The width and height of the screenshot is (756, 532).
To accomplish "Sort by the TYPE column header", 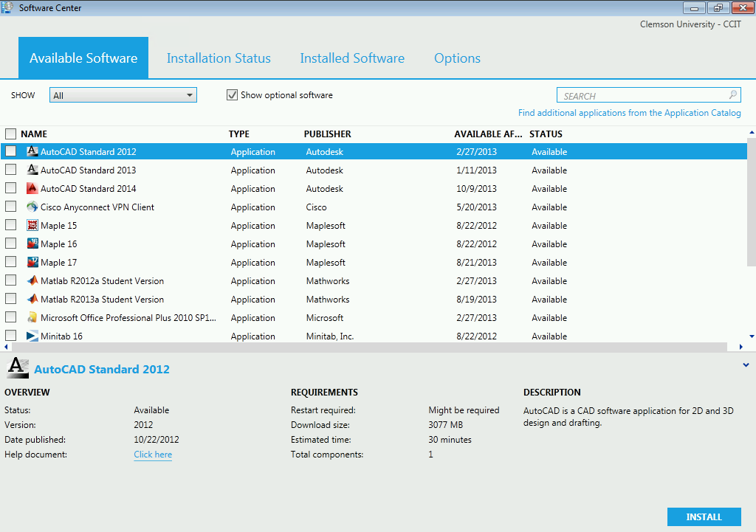I will click(239, 134).
